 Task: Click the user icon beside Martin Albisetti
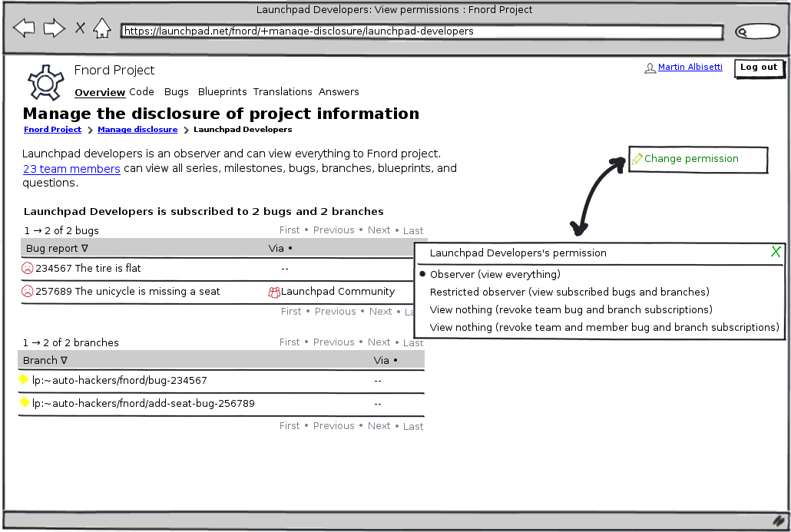tap(650, 68)
